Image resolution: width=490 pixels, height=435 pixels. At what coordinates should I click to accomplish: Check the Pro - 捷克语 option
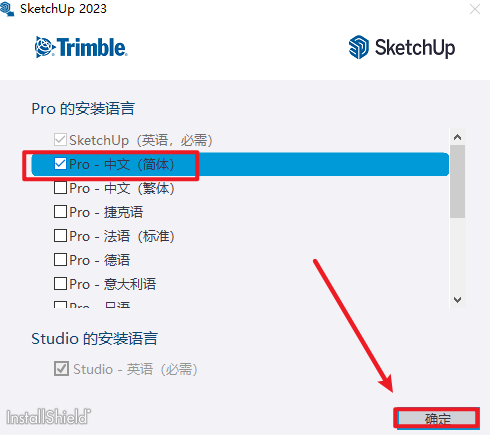[x=60, y=212]
